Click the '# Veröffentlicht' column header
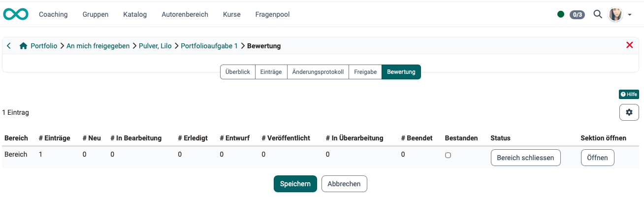644x201 pixels. pos(286,138)
